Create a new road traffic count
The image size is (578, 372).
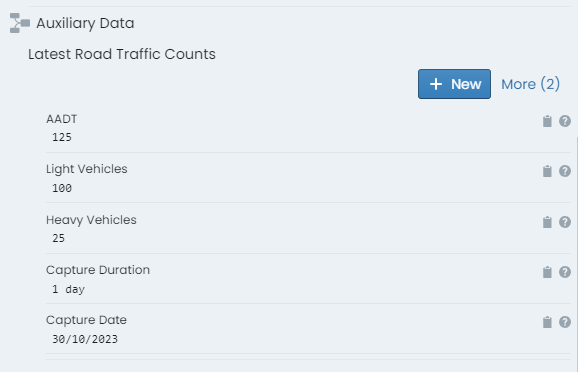pos(454,84)
